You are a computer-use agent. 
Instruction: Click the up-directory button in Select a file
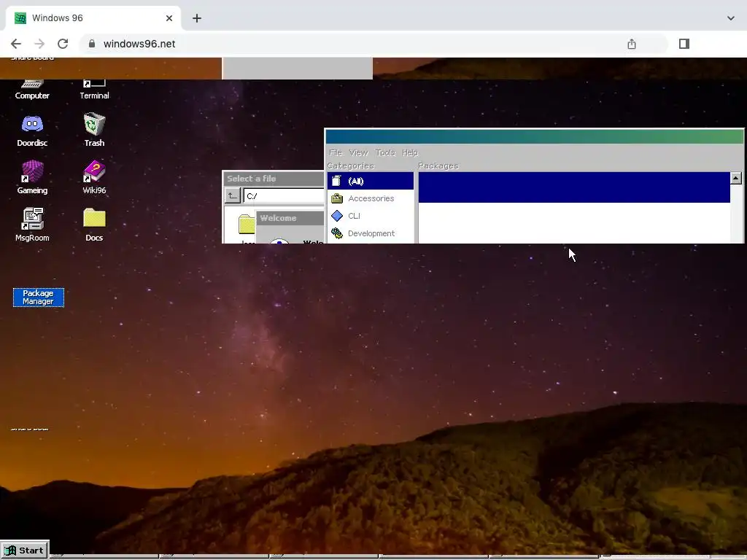(233, 195)
